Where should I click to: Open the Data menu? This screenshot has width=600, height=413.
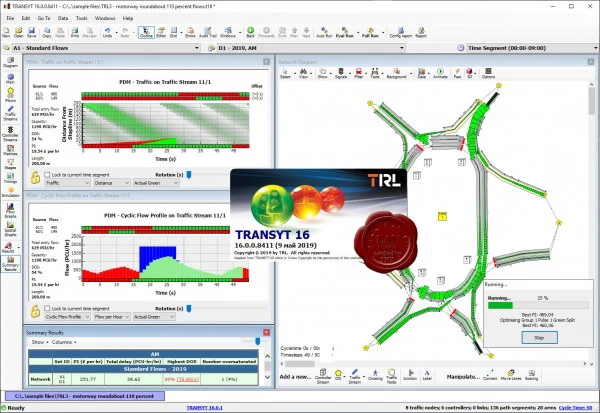click(63, 18)
